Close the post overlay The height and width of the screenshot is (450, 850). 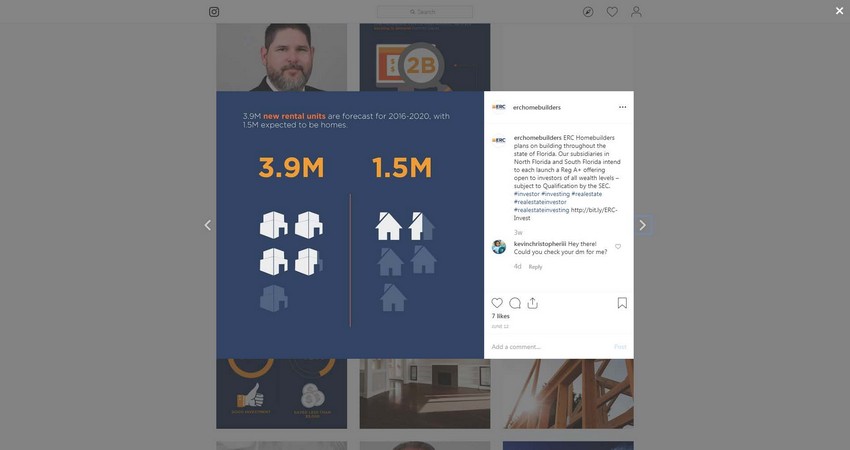[839, 11]
